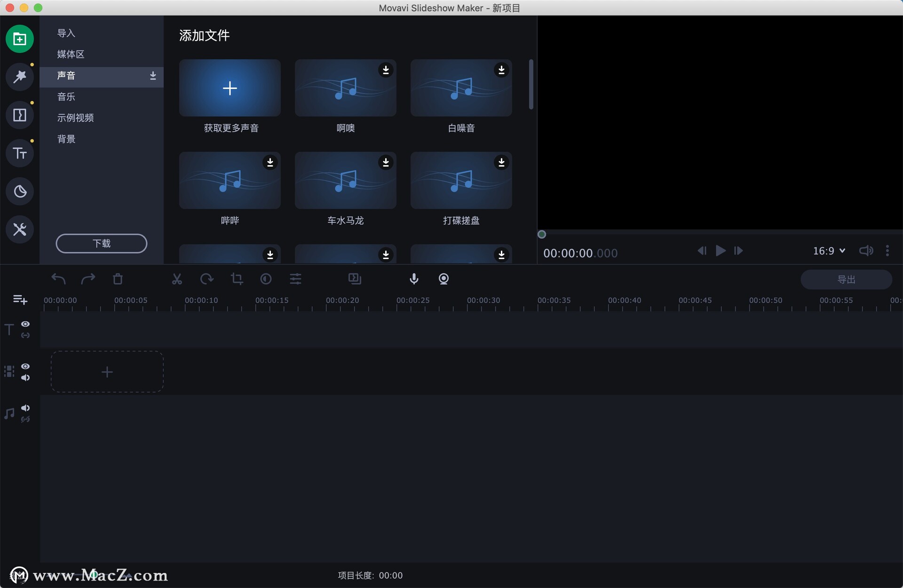Download the 白噪音 sound
Screen dimensions: 903x588
pyautogui.click(x=501, y=70)
